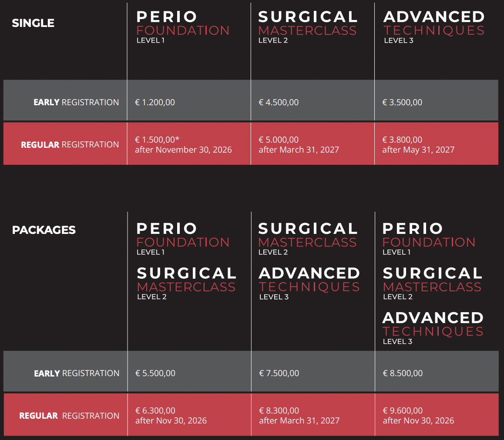Screen dimensions: 504x440
Task: Select the Advanced Techniques Level 3 single course
Action: point(434,27)
